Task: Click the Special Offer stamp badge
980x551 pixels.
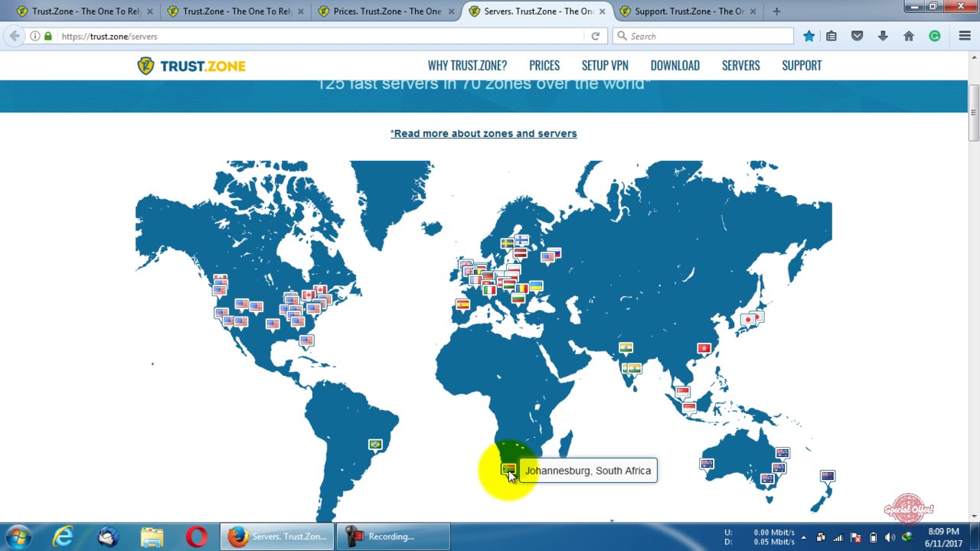Action: pyautogui.click(x=909, y=509)
